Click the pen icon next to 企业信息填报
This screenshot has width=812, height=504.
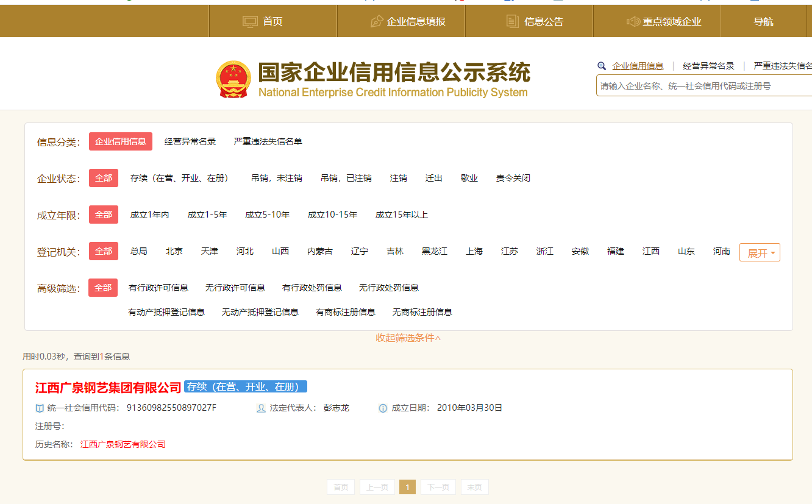pos(377,21)
